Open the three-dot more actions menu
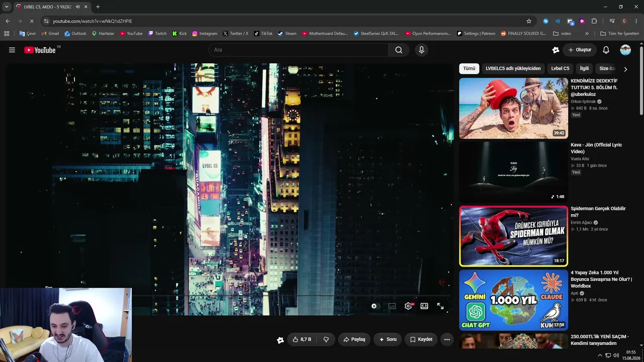 [x=447, y=339]
